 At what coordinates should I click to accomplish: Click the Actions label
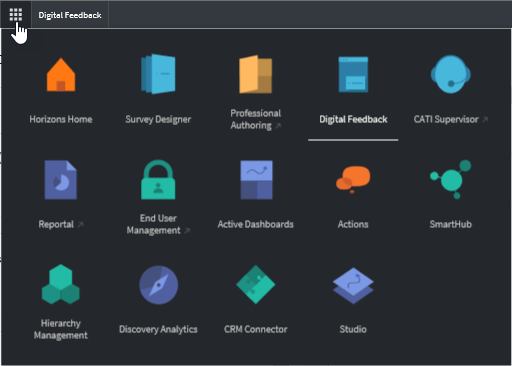pos(353,224)
